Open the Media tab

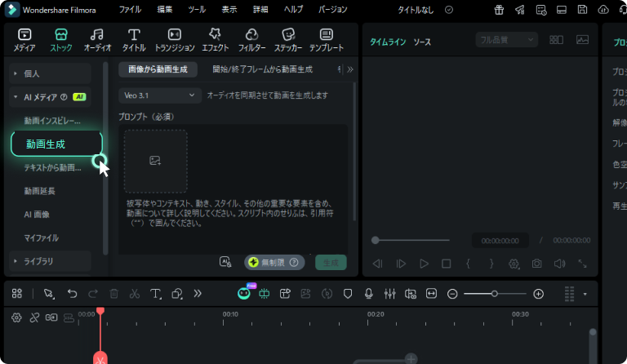(x=24, y=40)
